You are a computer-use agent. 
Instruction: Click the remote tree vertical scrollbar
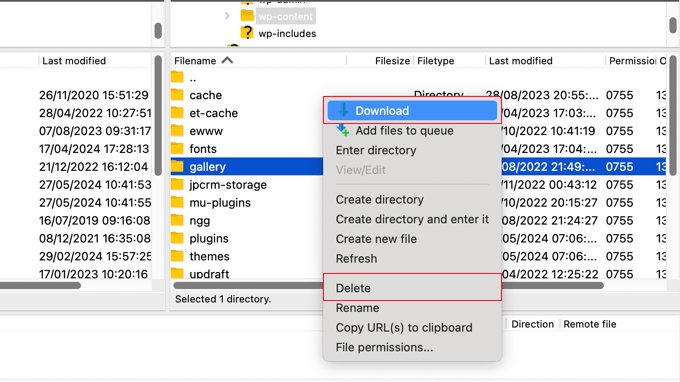pyautogui.click(x=673, y=24)
